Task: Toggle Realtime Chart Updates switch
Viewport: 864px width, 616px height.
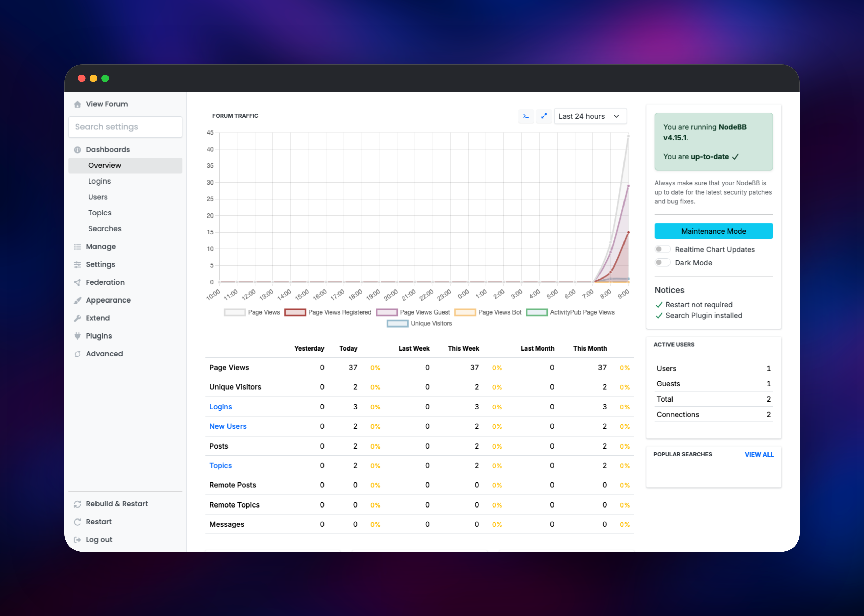Action: point(662,249)
